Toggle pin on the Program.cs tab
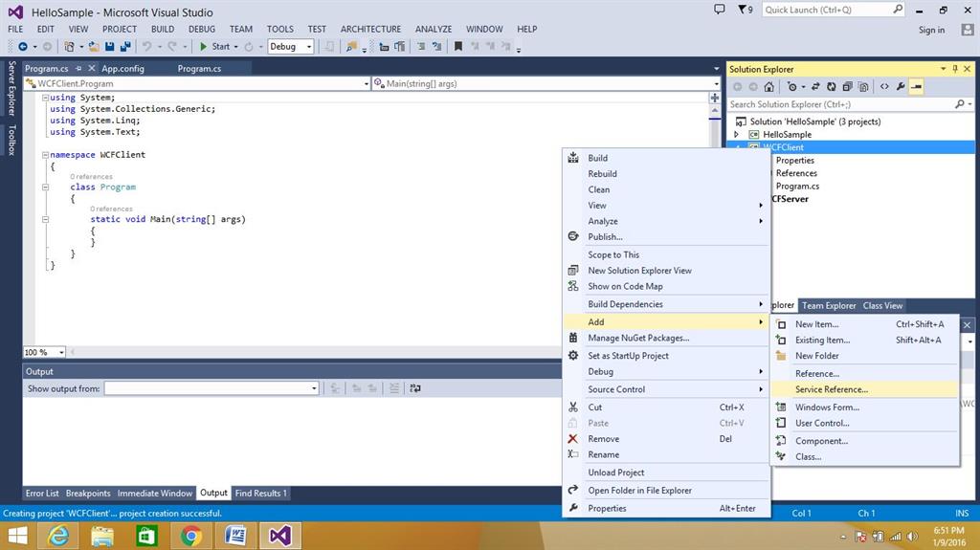Viewport: 980px width, 550px height. [x=78, y=68]
